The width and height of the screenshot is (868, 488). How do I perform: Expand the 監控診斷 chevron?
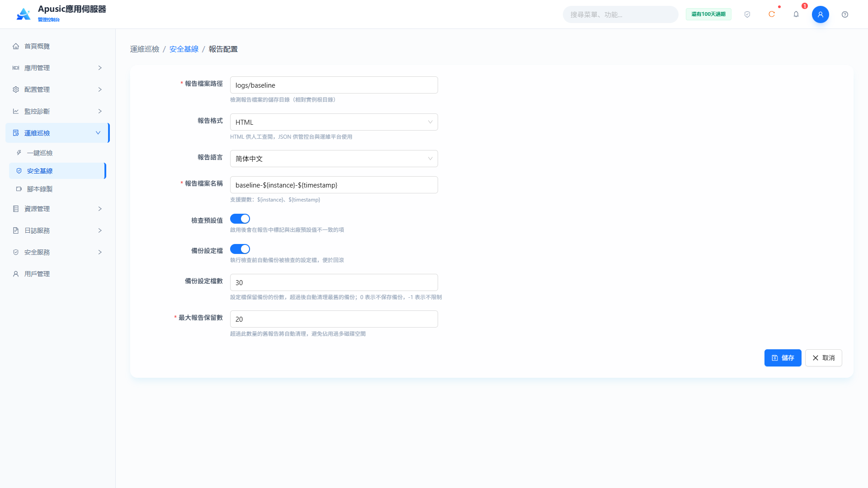click(x=100, y=111)
